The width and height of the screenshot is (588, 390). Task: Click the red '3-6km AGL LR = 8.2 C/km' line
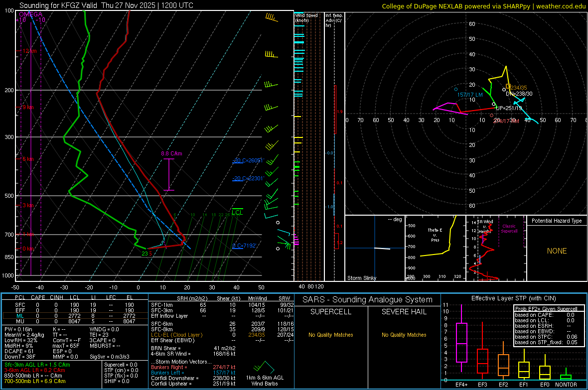click(34, 370)
